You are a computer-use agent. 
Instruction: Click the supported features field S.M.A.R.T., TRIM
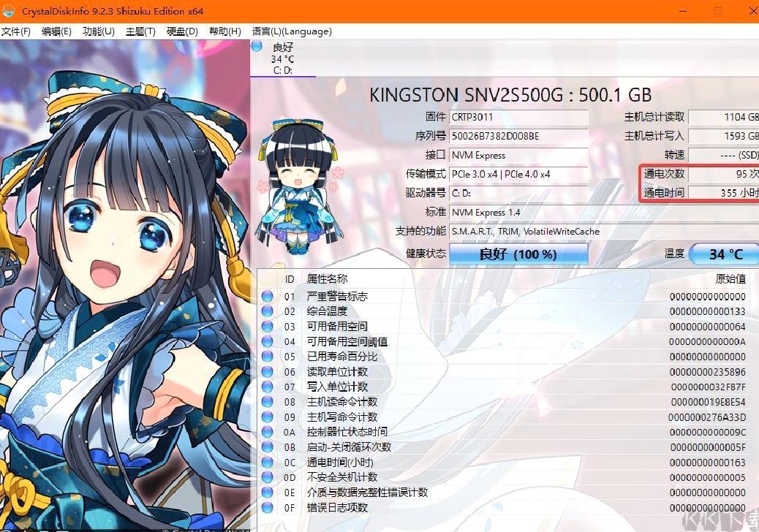[604, 231]
